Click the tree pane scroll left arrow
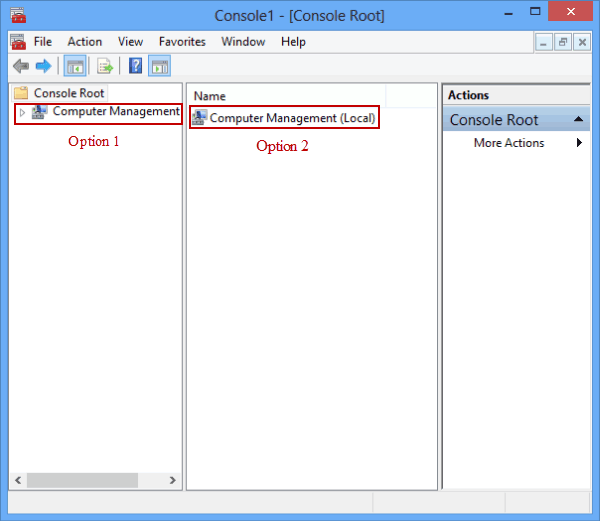The image size is (600, 521). point(18,480)
